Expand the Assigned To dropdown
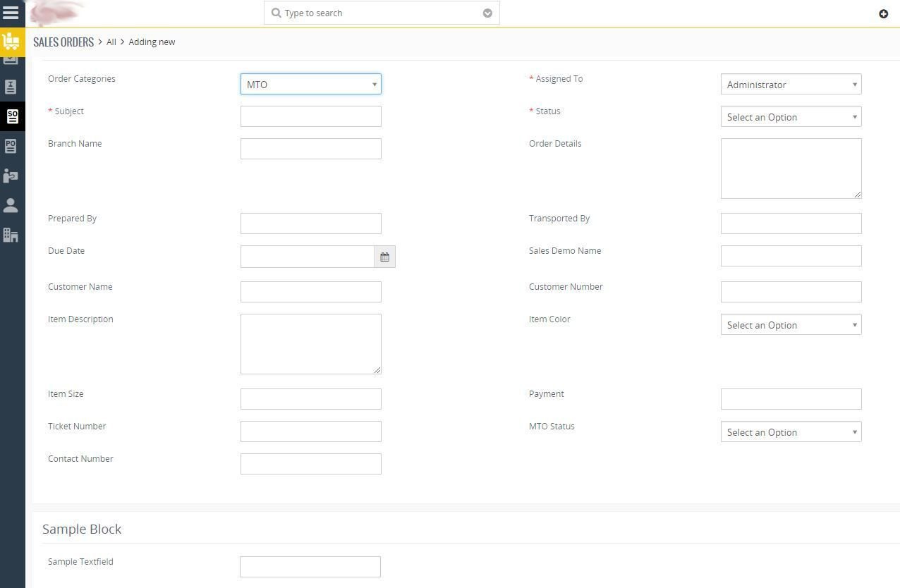Viewport: 900px width, 588px height. point(791,84)
